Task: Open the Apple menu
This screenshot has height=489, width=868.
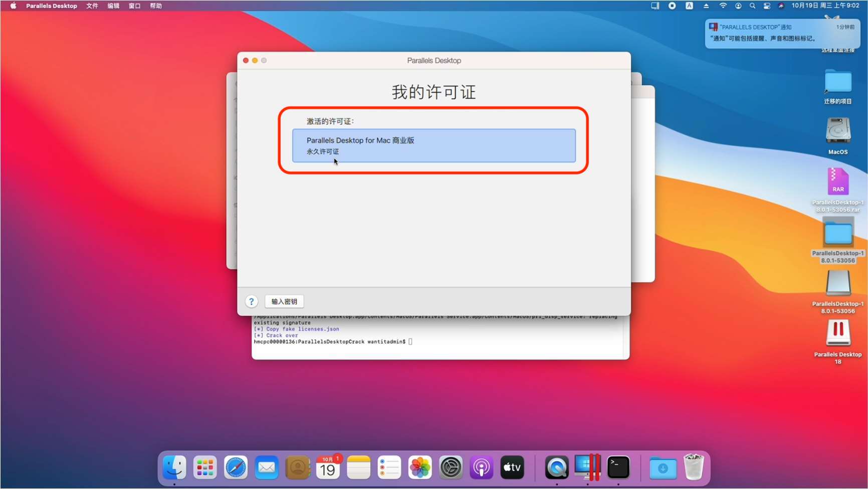Action: (13, 6)
